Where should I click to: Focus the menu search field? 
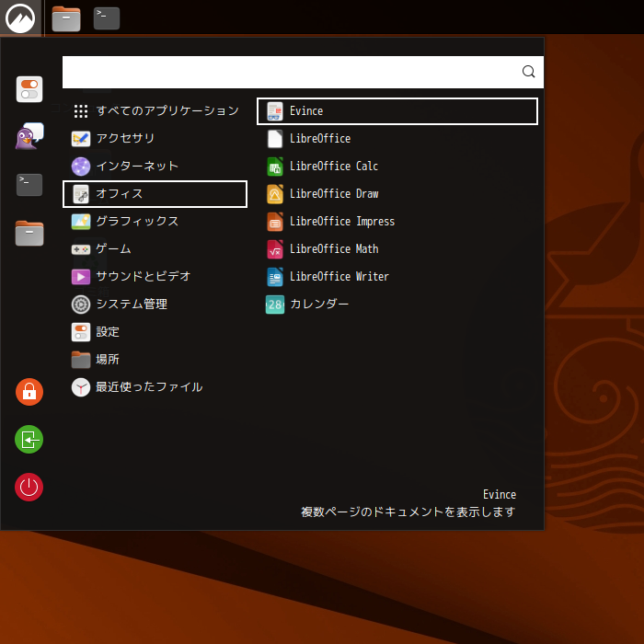tap(303, 72)
